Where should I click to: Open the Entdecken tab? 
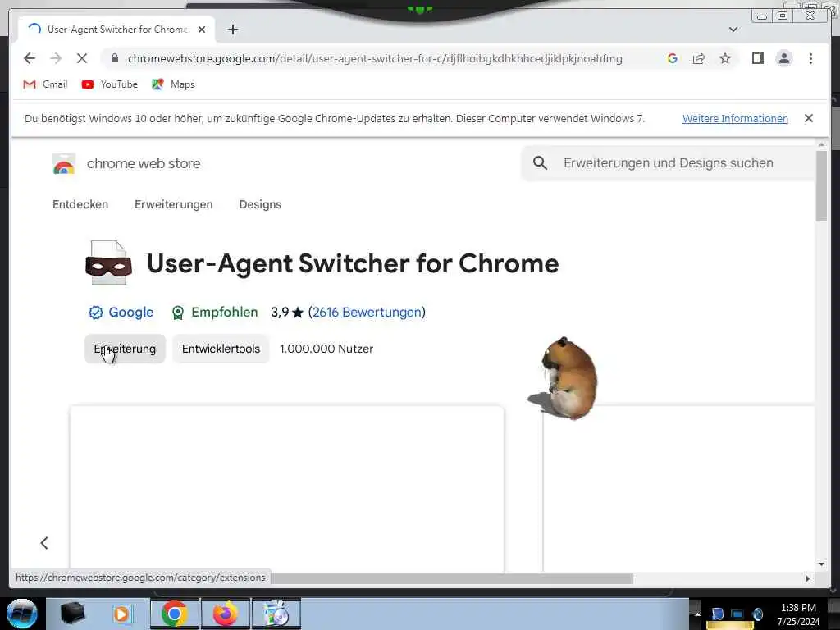[x=80, y=204]
